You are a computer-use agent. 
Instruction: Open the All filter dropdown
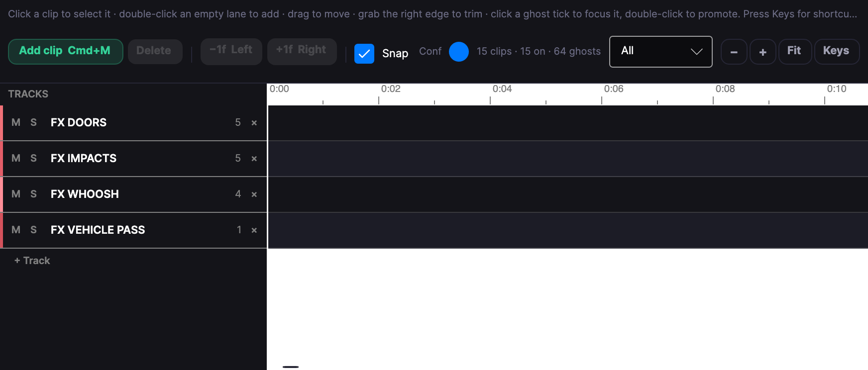point(661,51)
